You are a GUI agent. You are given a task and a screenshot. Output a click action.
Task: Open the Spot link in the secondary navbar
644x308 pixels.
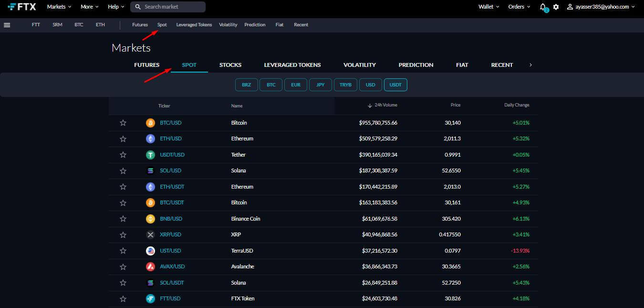click(x=162, y=25)
